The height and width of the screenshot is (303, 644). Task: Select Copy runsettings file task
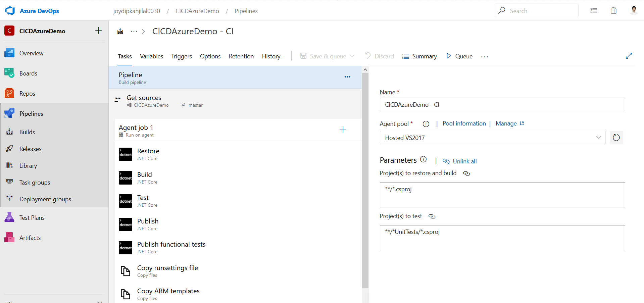(239, 271)
